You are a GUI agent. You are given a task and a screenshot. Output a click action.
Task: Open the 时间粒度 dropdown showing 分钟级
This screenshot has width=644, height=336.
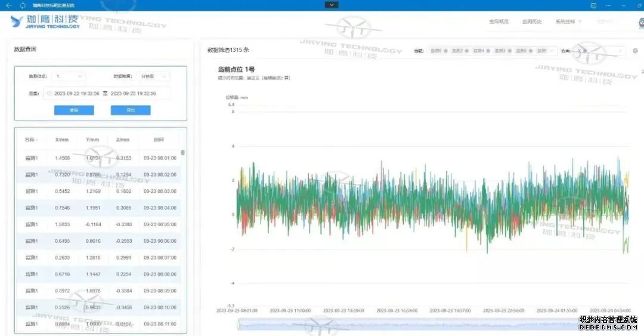coord(154,76)
